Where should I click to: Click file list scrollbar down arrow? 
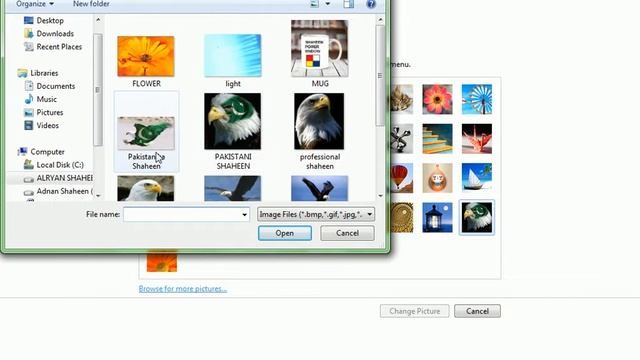coord(380,196)
